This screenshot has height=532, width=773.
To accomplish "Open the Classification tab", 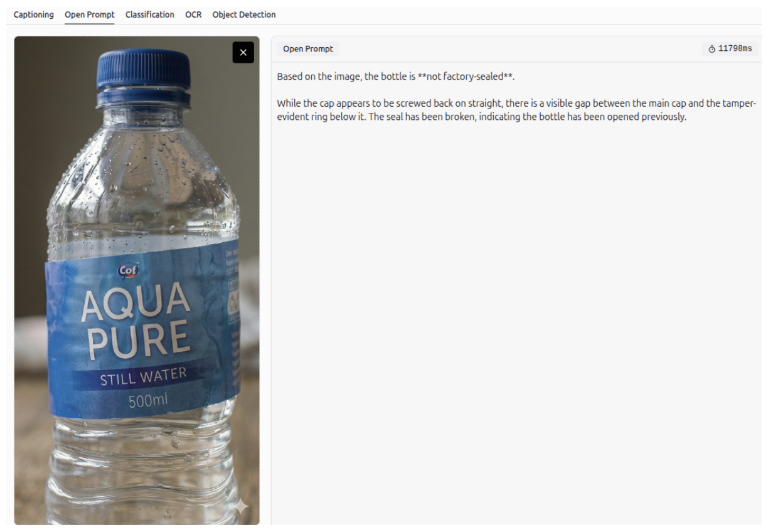I will 150,14.
